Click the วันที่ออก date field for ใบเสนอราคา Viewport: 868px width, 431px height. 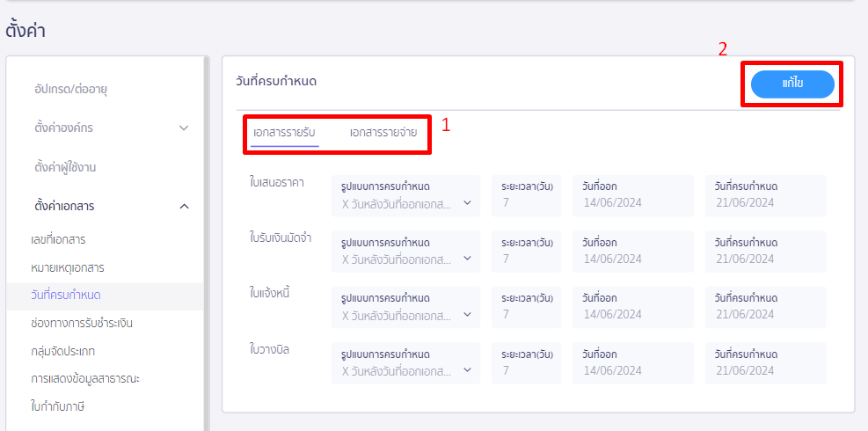(x=633, y=195)
